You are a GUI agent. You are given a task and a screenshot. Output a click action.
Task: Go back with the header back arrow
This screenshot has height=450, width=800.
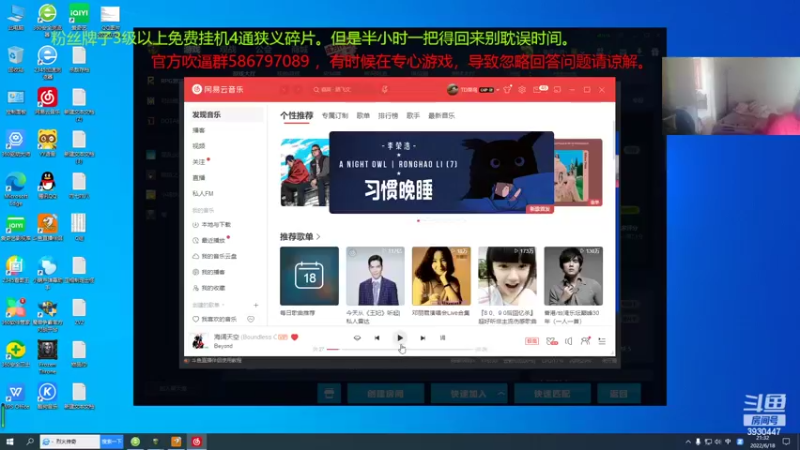[x=284, y=89]
